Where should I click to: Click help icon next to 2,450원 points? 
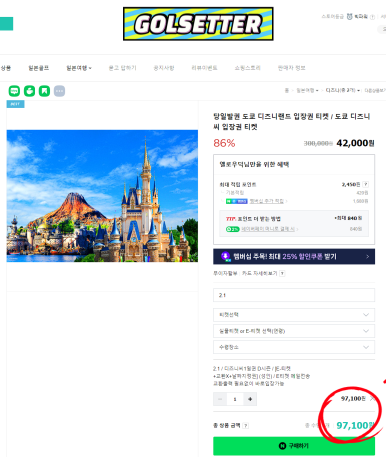click(365, 184)
